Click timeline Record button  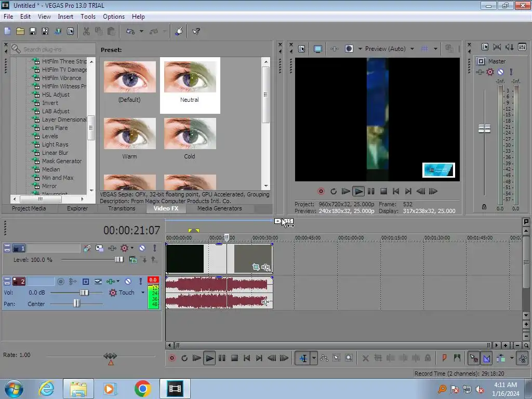172,358
